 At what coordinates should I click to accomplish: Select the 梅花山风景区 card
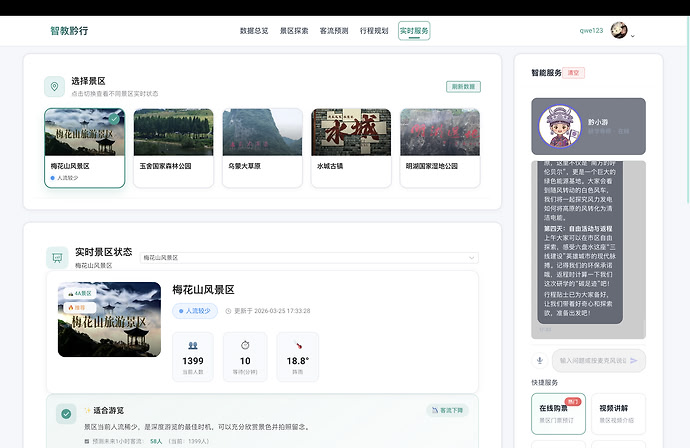pos(84,148)
